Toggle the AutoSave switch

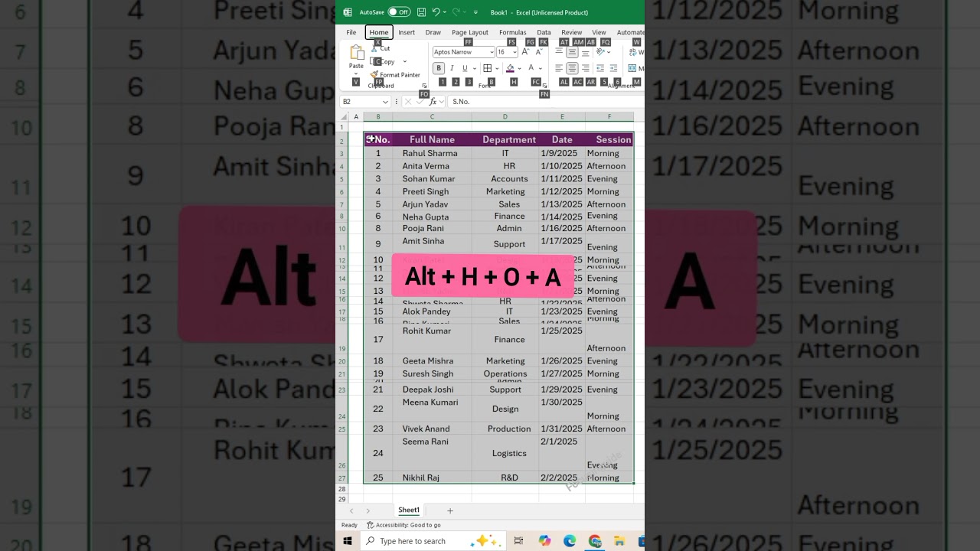pyautogui.click(x=399, y=12)
